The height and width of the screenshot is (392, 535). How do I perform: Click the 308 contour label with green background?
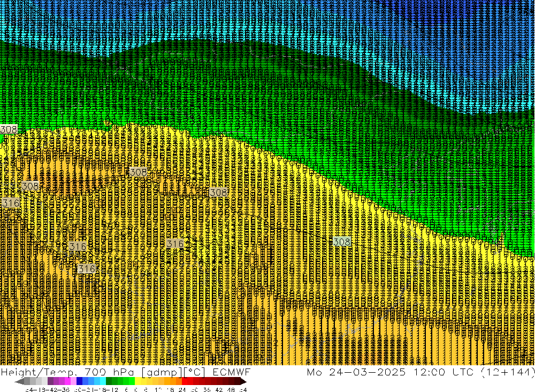point(341,242)
